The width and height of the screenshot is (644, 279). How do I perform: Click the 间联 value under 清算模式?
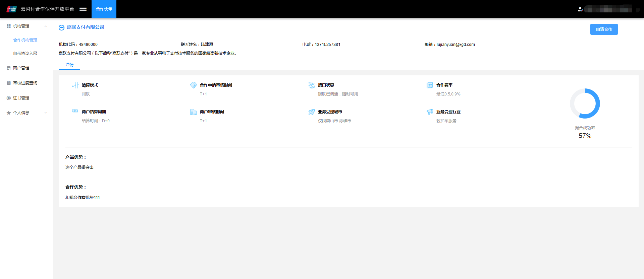(x=86, y=94)
